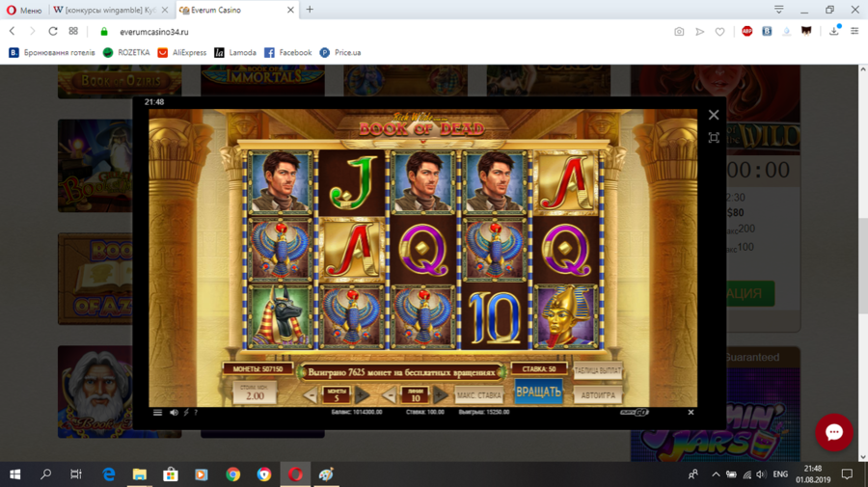
Task: Open AliExpress bookmark
Action: tap(182, 53)
